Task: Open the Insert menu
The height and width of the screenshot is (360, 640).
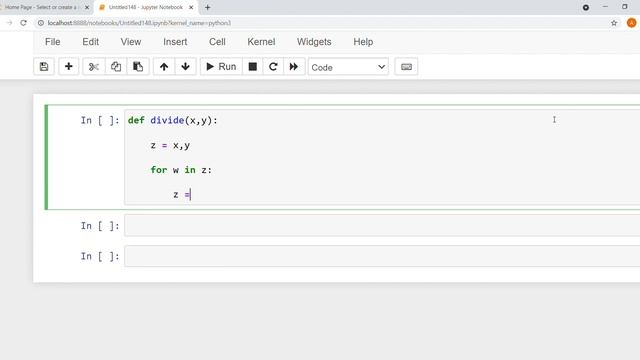Action: (175, 42)
